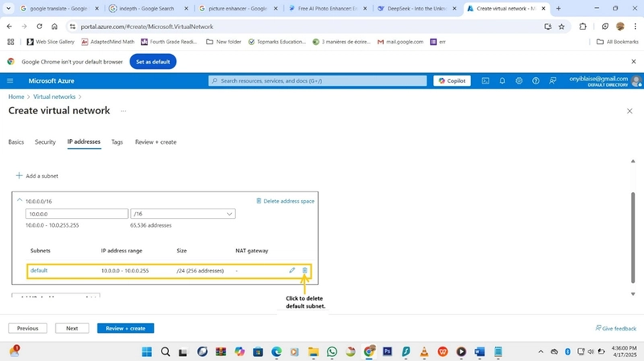644x361 pixels.
Task: Open Azure Cloud Shell icon
Action: coord(485,81)
